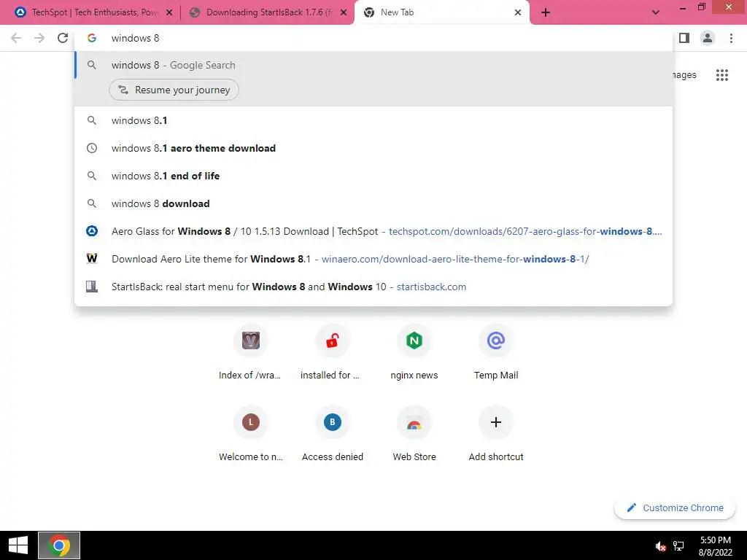Select windows 8 Google Search suggestion
The height and width of the screenshot is (560, 747).
tap(373, 65)
